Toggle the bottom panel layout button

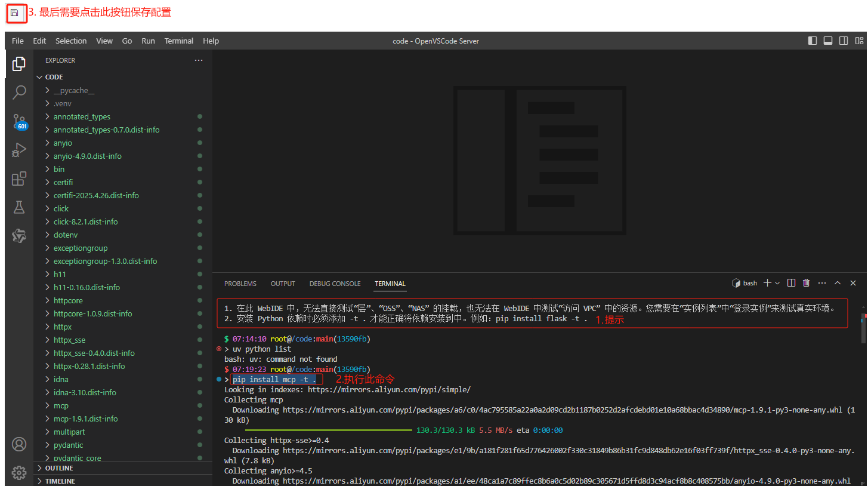(828, 41)
